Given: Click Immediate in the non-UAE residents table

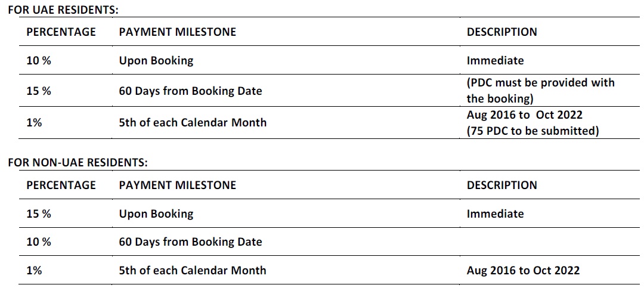Looking at the screenshot, I should 496,214.
